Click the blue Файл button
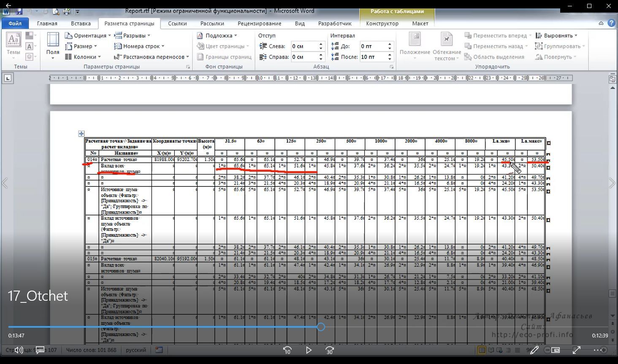 (15, 24)
